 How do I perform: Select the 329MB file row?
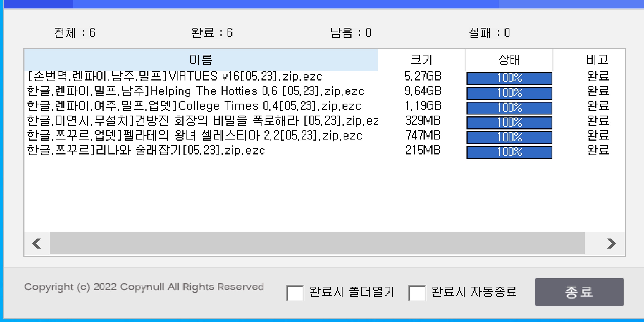pos(203,121)
